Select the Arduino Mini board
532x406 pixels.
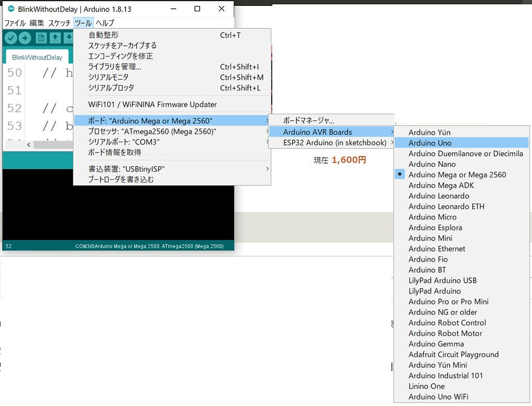462,238
